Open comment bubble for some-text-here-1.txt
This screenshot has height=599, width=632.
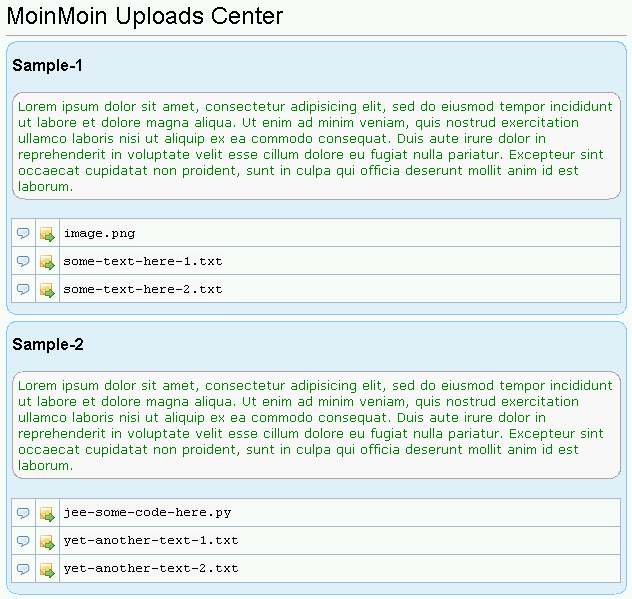pos(23,261)
